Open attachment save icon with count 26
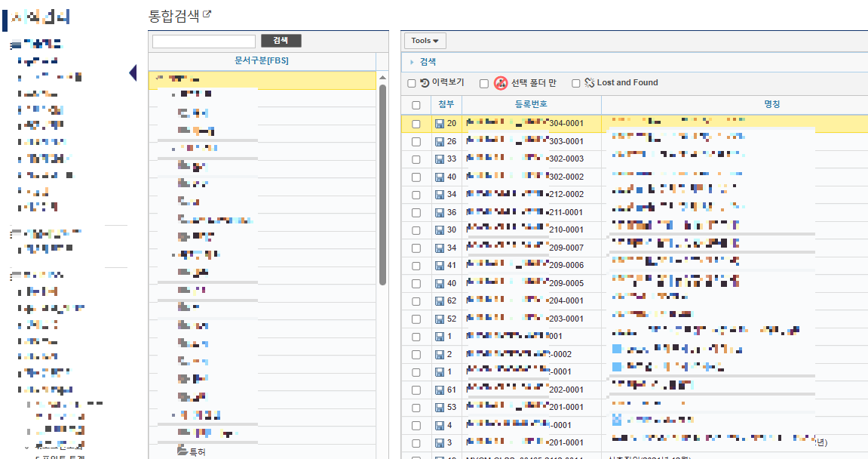The image size is (868, 459). 440,141
